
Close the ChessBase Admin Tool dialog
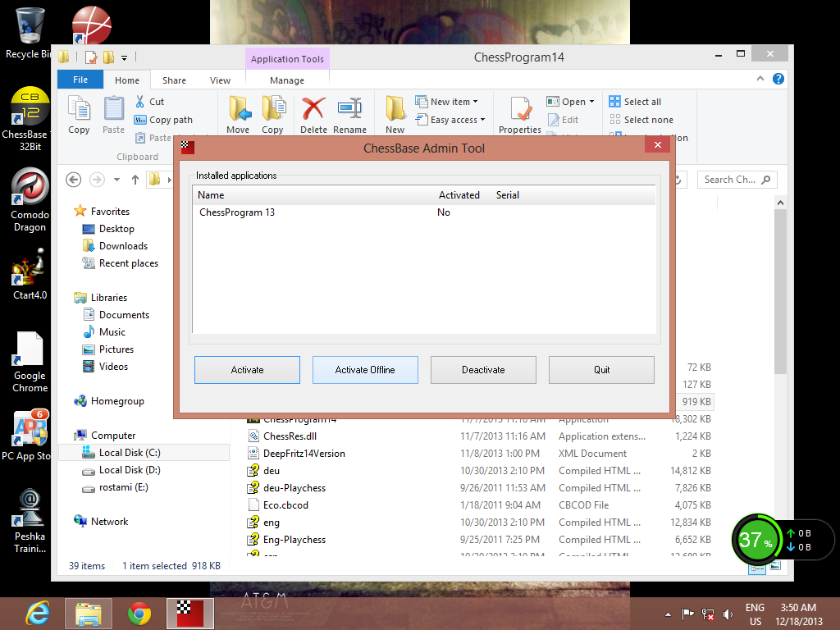coord(657,144)
